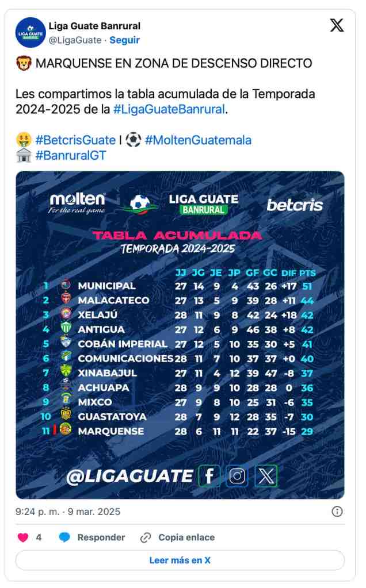Image resolution: width=366 pixels, height=588 pixels.
Task: Open the tweet info icon
Action: [337, 512]
